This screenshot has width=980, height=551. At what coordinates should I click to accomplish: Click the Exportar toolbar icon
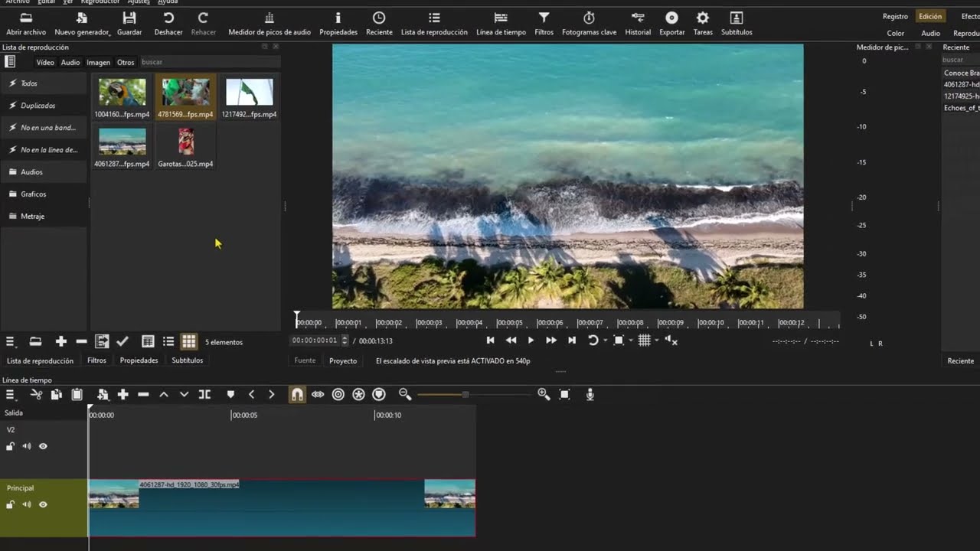(671, 23)
